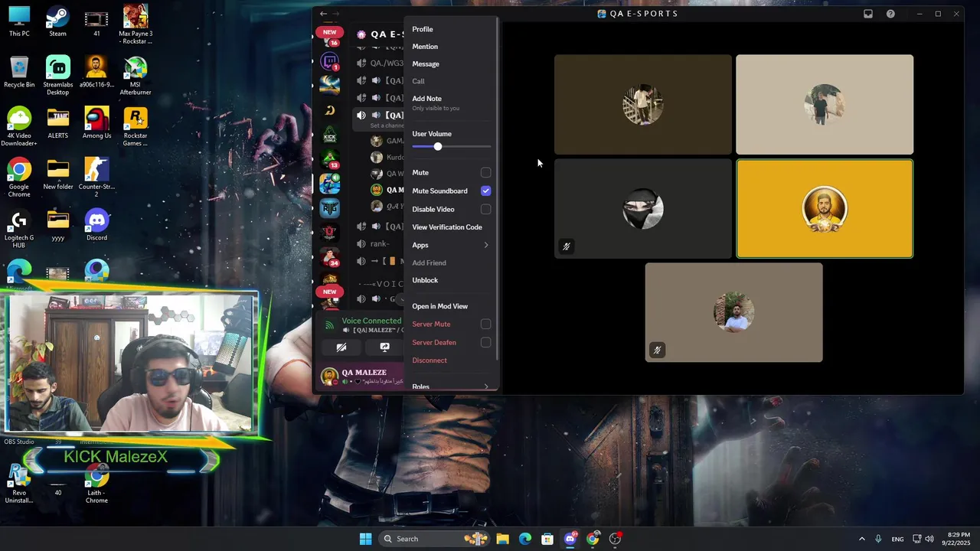Open the Discord inbox icon in title bar
This screenshot has width=980, height=551.
pos(868,14)
